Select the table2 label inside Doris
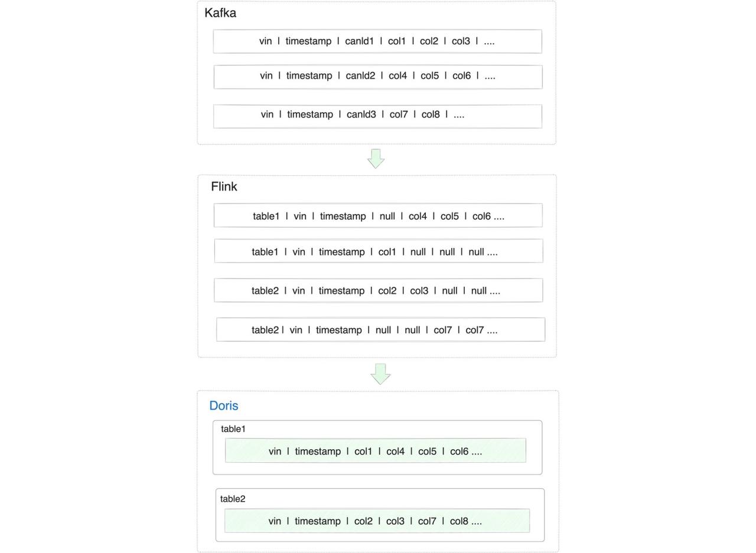Screen dimensions: 756x553 233,499
